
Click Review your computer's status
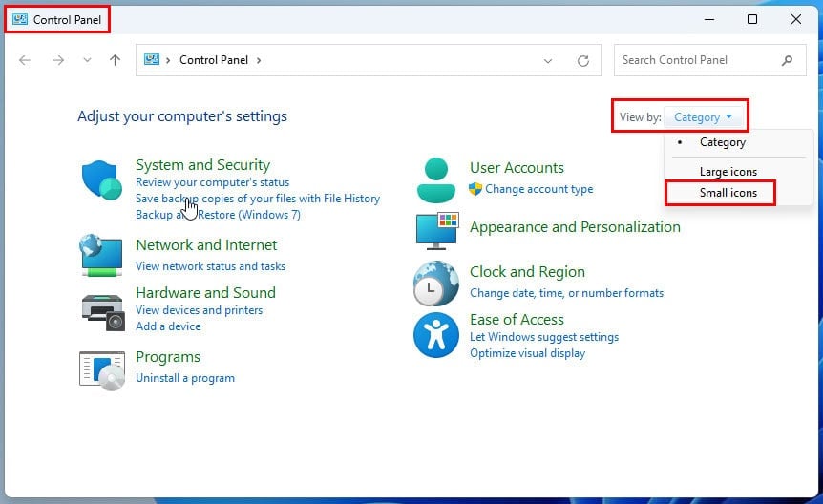click(212, 182)
